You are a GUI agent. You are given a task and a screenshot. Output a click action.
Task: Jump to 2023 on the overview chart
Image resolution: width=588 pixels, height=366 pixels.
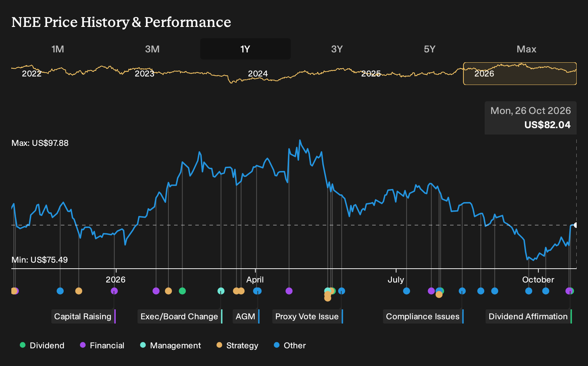point(145,74)
